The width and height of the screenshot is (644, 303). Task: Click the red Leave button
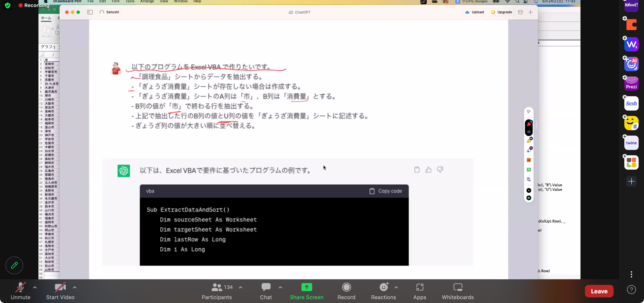tap(599, 291)
